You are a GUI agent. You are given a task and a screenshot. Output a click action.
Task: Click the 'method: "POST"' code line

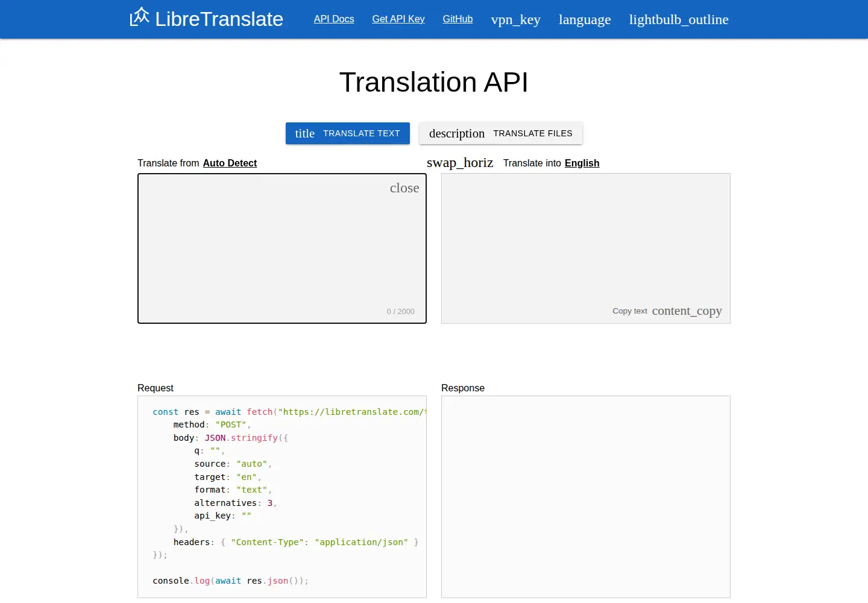pyautogui.click(x=212, y=425)
